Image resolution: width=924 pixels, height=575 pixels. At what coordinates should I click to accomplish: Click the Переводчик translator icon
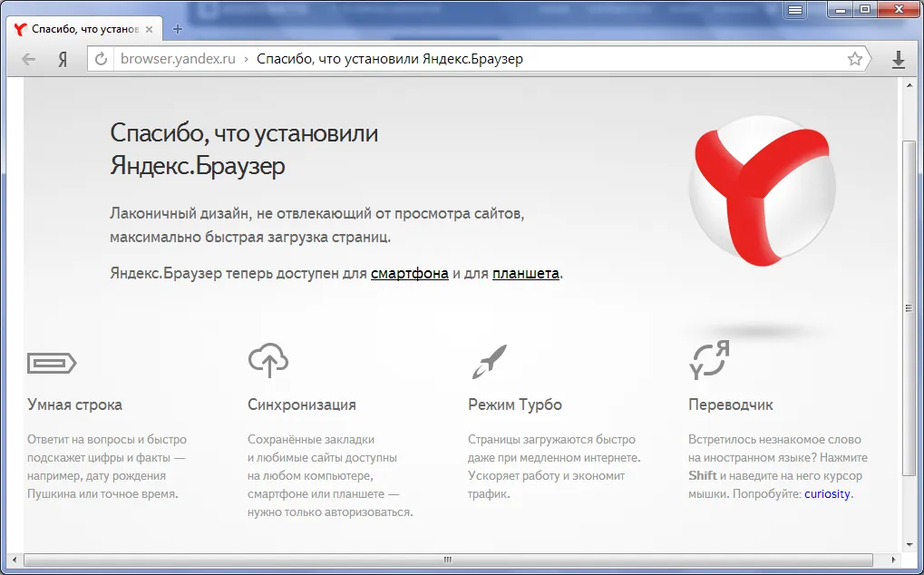(709, 359)
